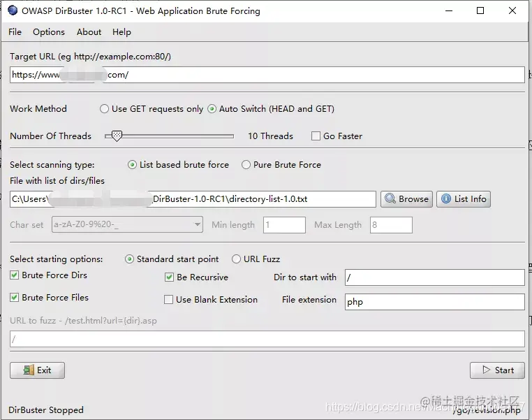Close the DirBuster window
The width and height of the screenshot is (532, 420).
tap(512, 10)
